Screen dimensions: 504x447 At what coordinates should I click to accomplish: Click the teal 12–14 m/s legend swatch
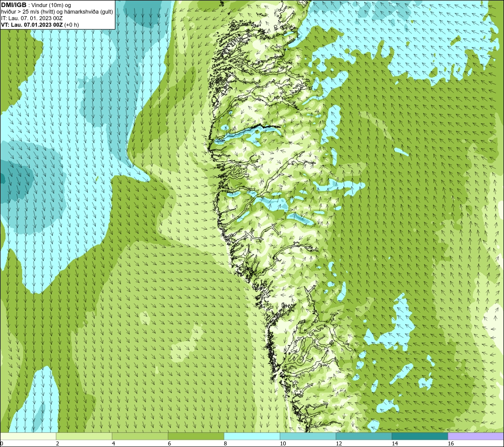click(364, 436)
